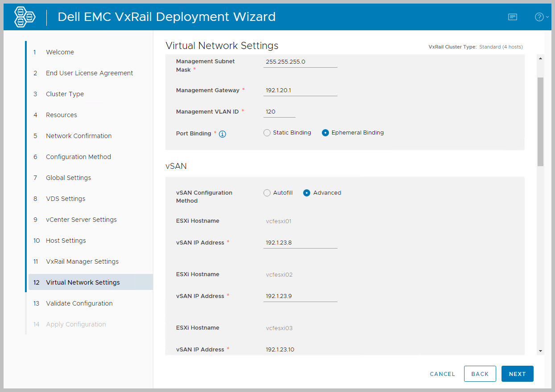Click the Port Binding info icon
Screen dimensions: 555x392
[222, 134]
